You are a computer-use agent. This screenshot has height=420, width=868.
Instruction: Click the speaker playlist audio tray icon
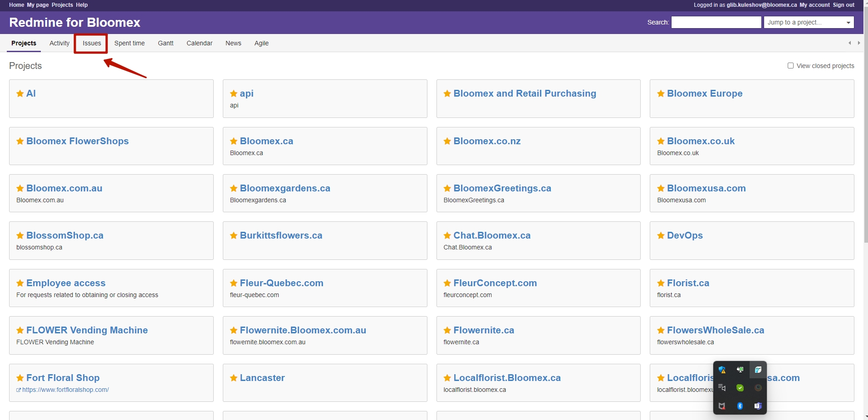pyautogui.click(x=722, y=388)
